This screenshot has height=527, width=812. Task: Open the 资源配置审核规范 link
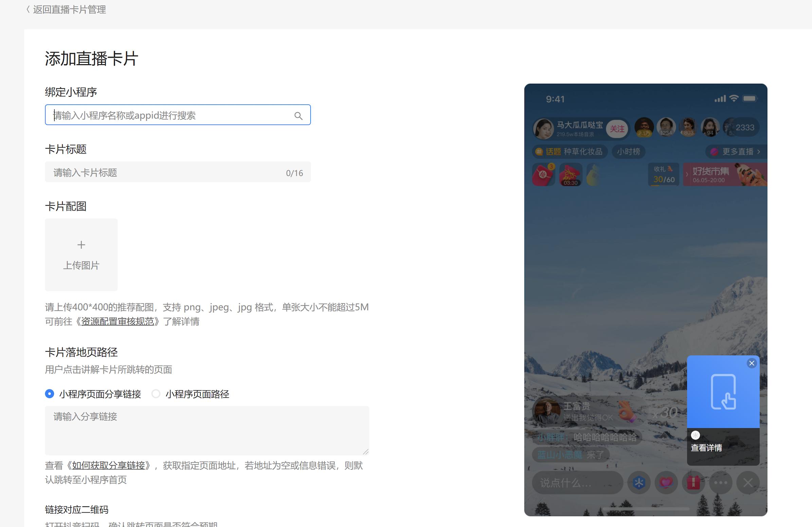pyautogui.click(x=117, y=322)
